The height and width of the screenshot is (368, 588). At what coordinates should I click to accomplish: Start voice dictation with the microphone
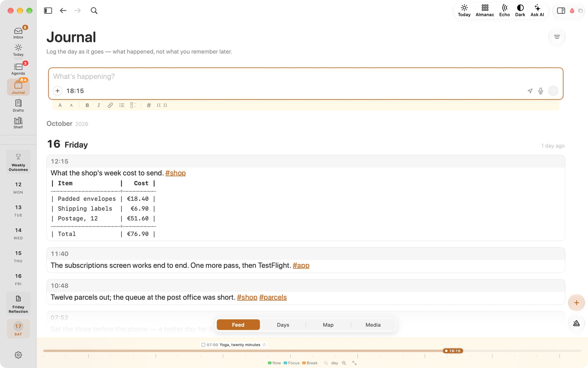pyautogui.click(x=541, y=91)
